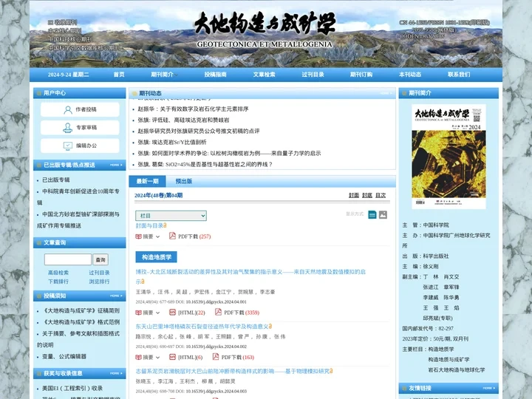This screenshot has height=399, width=532.
Task: Open 《大地构造与成矿学》格式范例 link
Action: tap(81, 322)
